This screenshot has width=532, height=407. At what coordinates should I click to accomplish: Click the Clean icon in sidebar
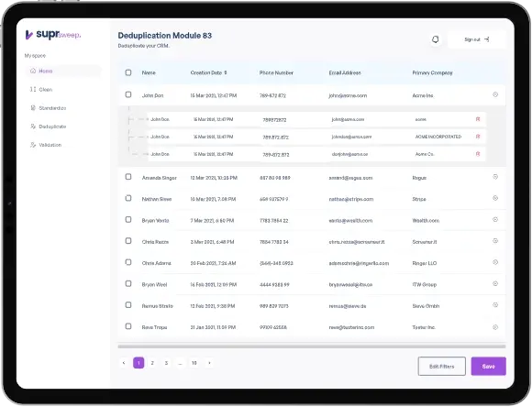pos(33,89)
